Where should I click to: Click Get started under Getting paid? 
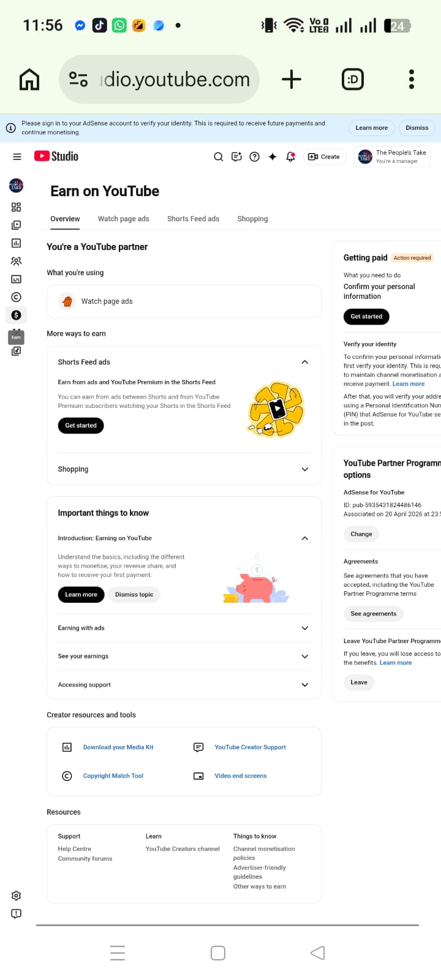click(x=366, y=317)
